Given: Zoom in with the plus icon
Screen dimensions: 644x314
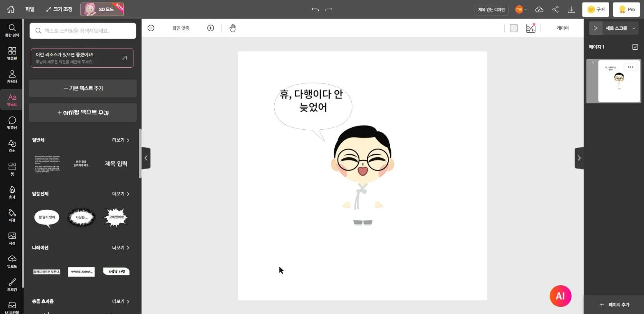Looking at the screenshot, I should click(211, 28).
